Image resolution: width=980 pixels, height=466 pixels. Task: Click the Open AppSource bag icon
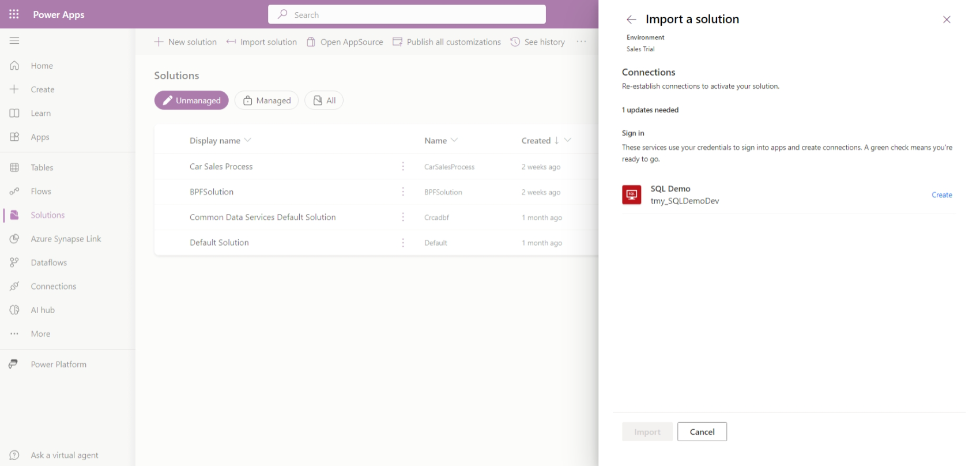pyautogui.click(x=311, y=42)
